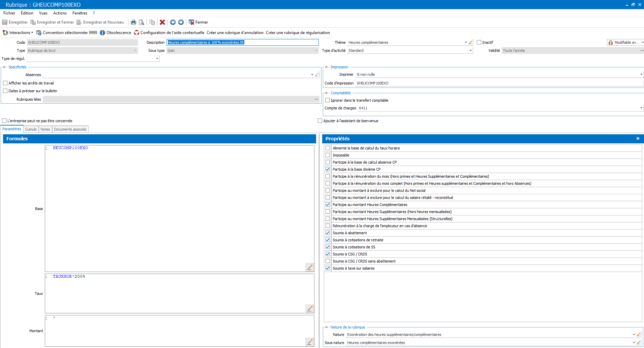The image size is (644, 348).
Task: Click pencil icon next to Sous nature field
Action: pyautogui.click(x=639, y=343)
